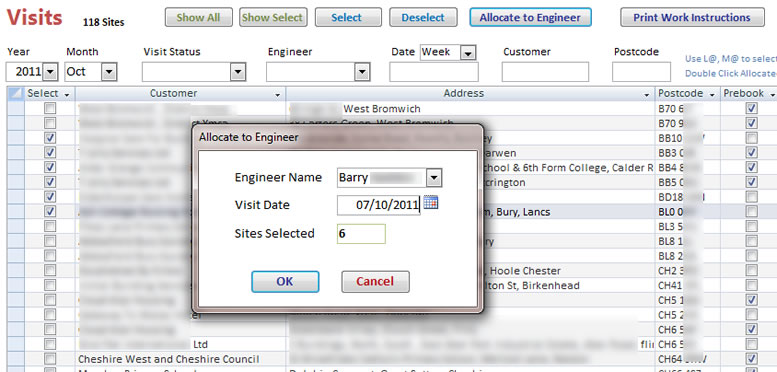Viewport: 777px width, 372px height.
Task: Untick Select checkbox in the BB4 row
Action: (x=50, y=167)
